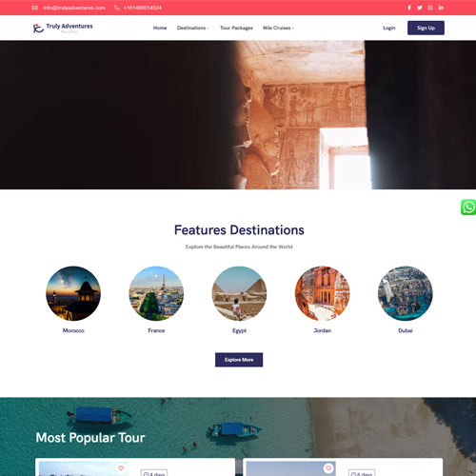Toggle favorite heart on first tour card

click(x=121, y=468)
